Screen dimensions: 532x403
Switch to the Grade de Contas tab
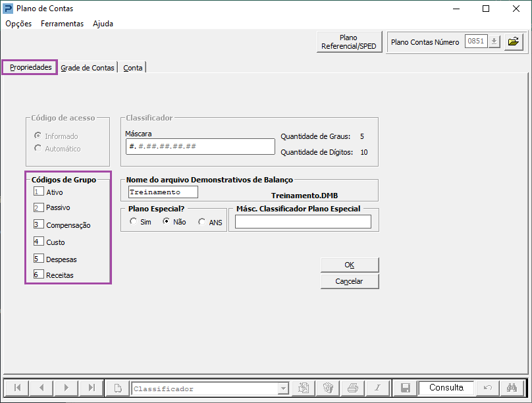(88, 68)
